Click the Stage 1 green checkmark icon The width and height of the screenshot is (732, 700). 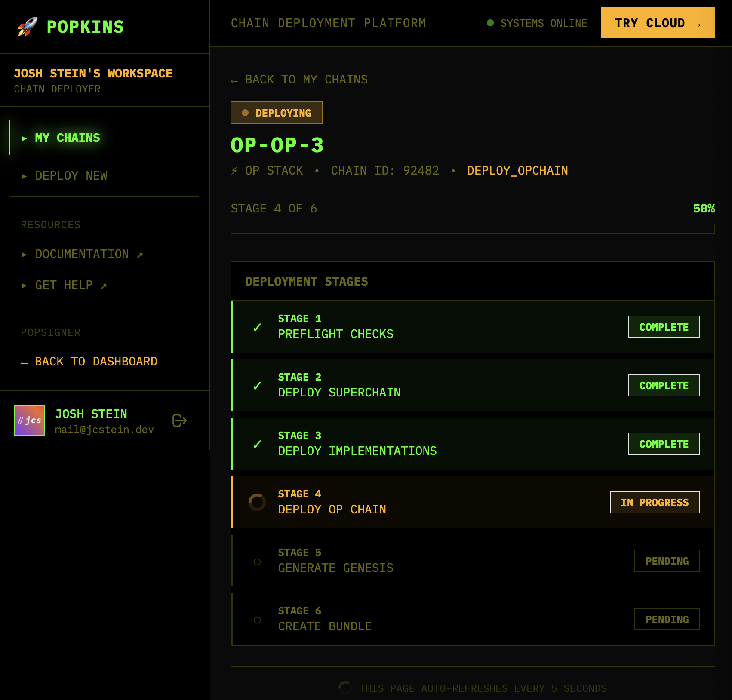point(257,327)
